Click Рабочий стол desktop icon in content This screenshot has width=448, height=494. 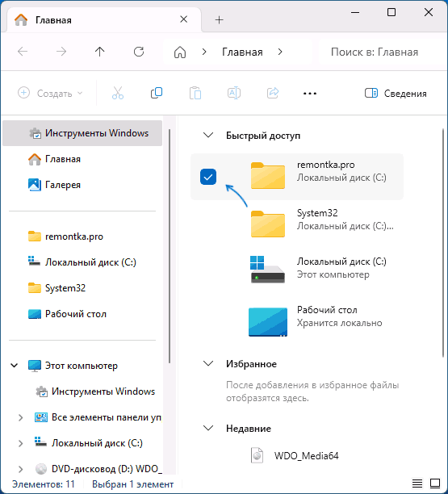(268, 322)
